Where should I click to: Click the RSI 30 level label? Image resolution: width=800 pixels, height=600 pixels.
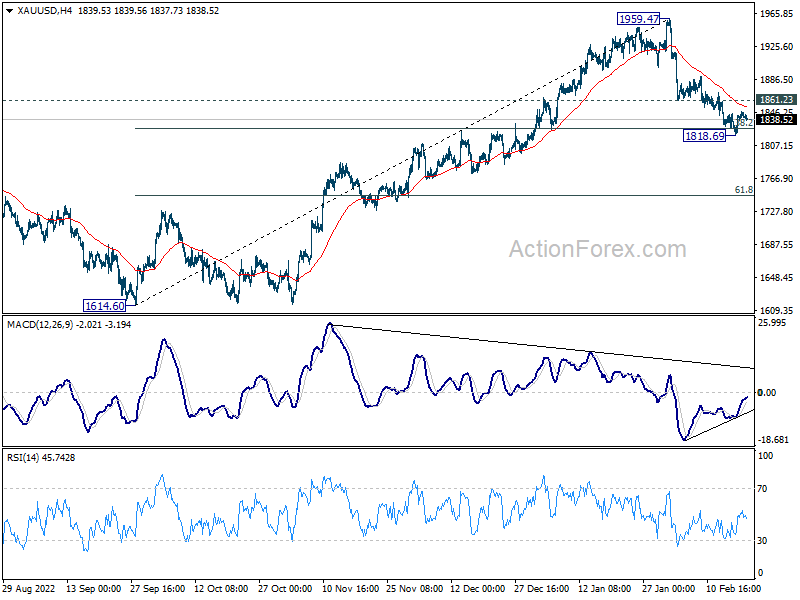(x=762, y=541)
